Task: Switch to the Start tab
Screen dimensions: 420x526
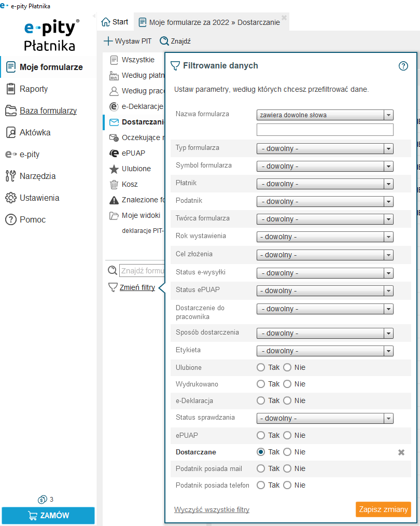Action: (115, 22)
